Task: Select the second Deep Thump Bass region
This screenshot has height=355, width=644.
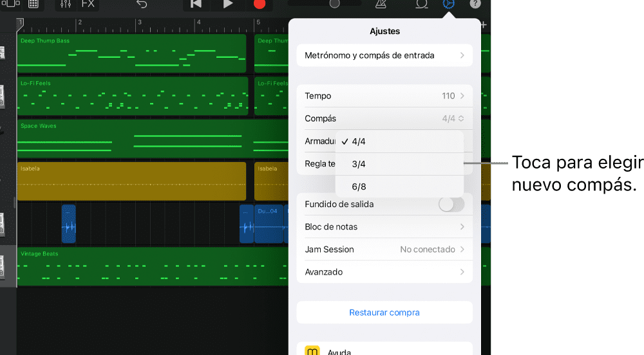Action: click(x=272, y=54)
